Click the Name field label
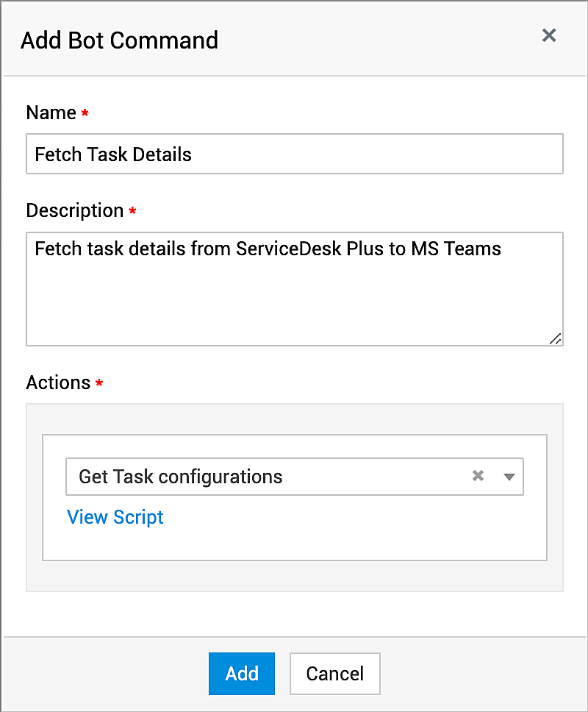The height and width of the screenshot is (712, 588). (x=51, y=113)
